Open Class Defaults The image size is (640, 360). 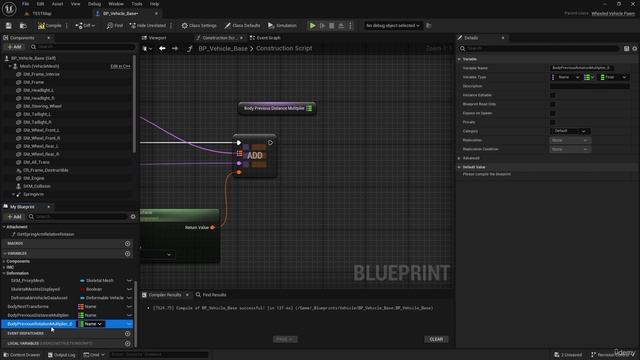click(242, 26)
